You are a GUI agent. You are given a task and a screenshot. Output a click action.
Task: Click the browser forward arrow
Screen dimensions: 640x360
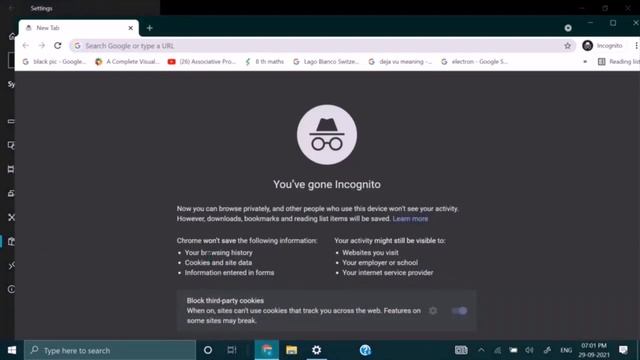(42, 46)
